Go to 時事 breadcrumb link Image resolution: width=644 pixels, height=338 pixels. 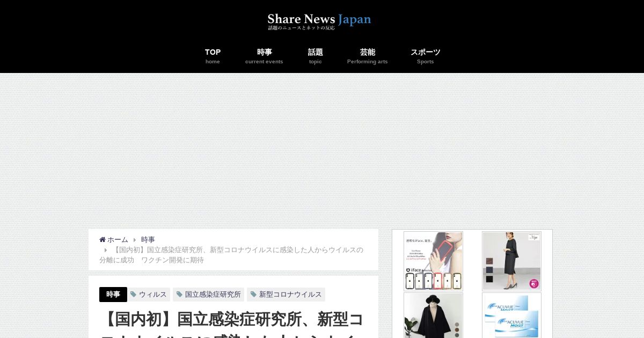[x=148, y=240]
